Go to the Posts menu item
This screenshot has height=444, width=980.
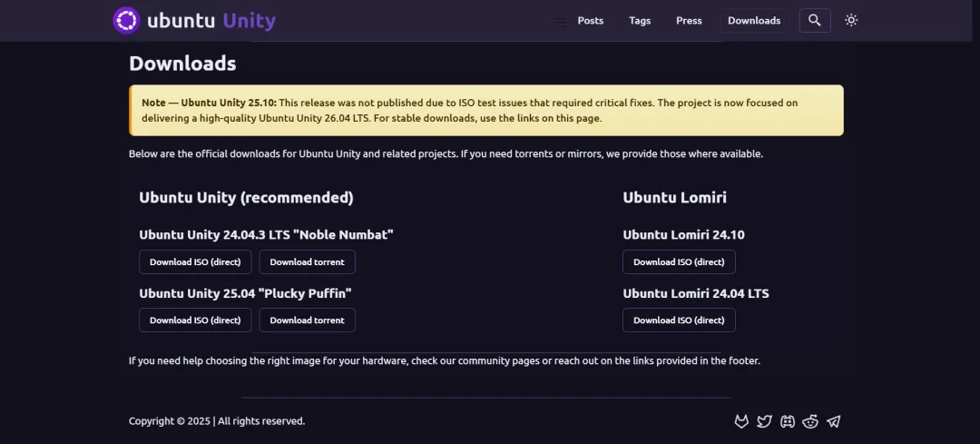pyautogui.click(x=590, y=21)
